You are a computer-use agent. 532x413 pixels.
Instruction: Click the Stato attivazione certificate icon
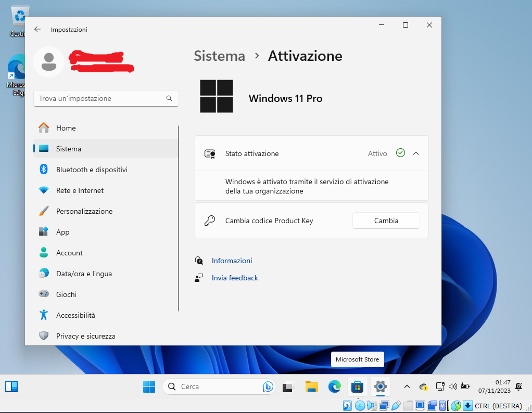210,154
